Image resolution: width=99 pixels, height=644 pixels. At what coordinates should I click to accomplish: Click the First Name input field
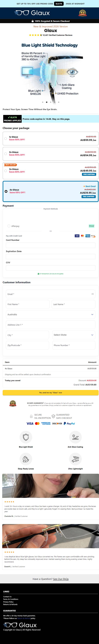pyautogui.click(x=28, y=304)
